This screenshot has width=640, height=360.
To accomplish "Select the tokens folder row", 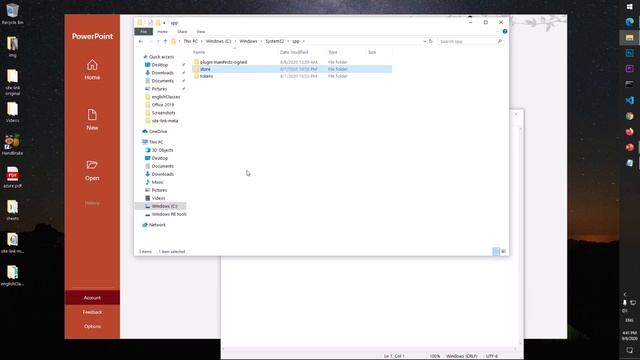I will click(x=292, y=76).
